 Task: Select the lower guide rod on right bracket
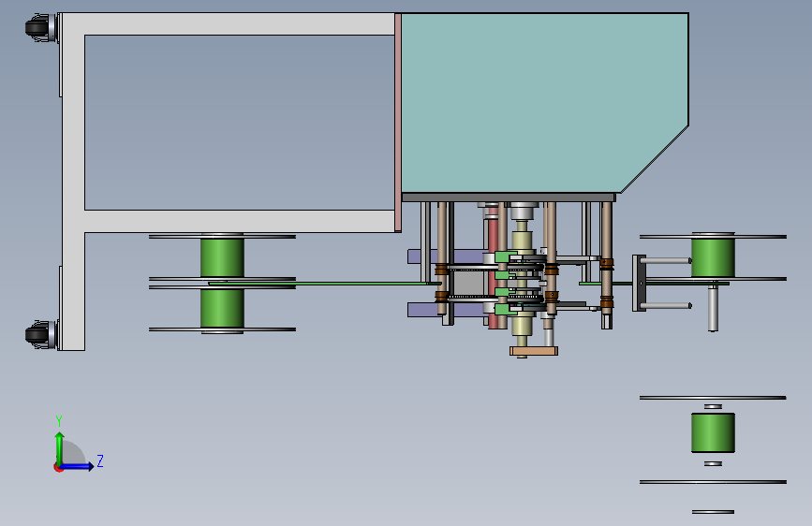pyautogui.click(x=666, y=305)
